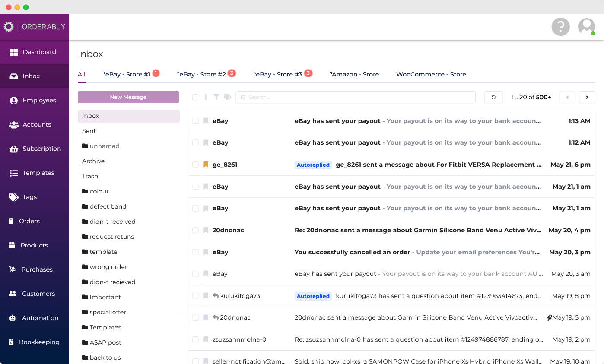The height and width of the screenshot is (364, 604).
Task: Check the cancelled order message checkbox
Action: pos(195,252)
